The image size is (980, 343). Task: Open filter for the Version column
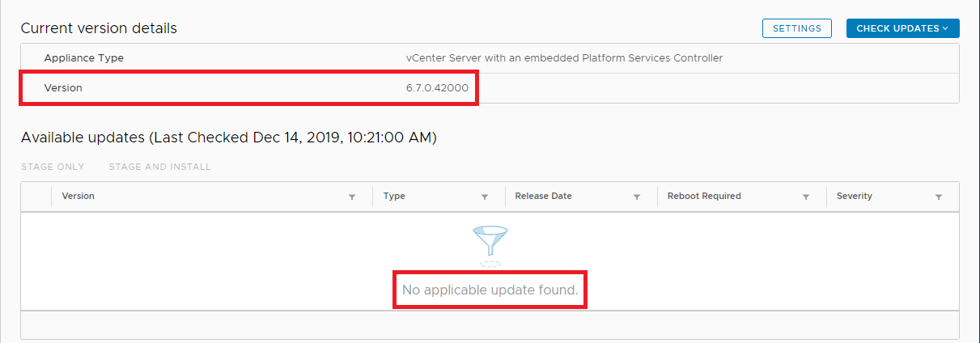[352, 197]
